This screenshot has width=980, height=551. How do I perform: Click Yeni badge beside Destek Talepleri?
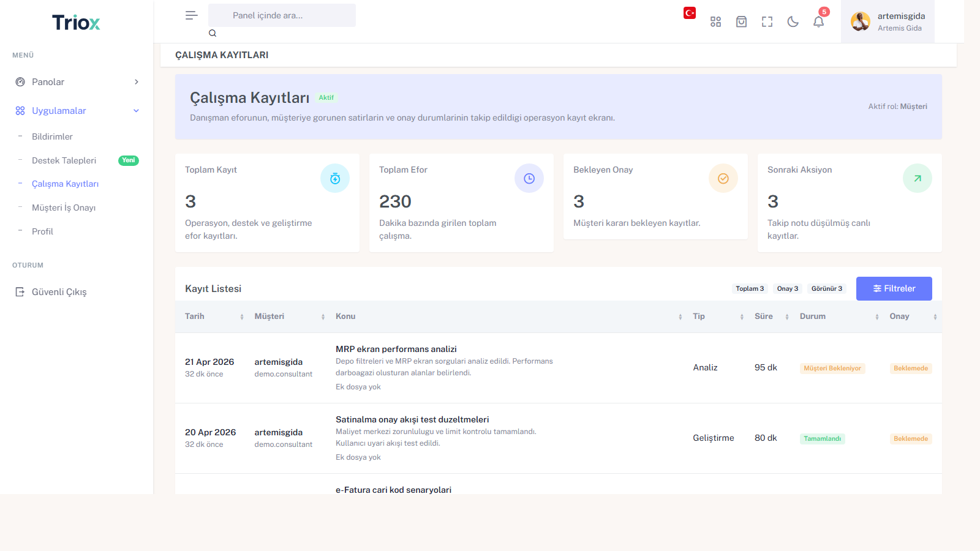pos(129,160)
